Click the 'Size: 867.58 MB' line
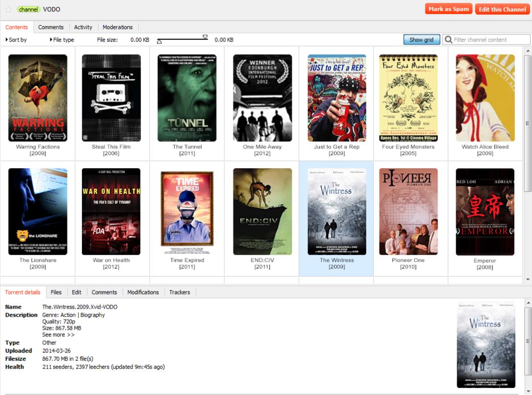Viewport: 532px width, 395px height. 62,328
